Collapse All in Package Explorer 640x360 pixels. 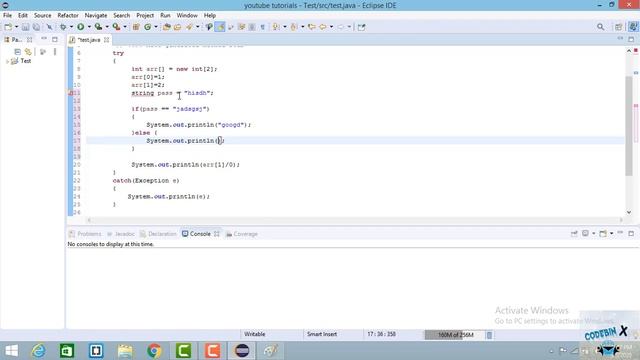click(x=17, y=52)
